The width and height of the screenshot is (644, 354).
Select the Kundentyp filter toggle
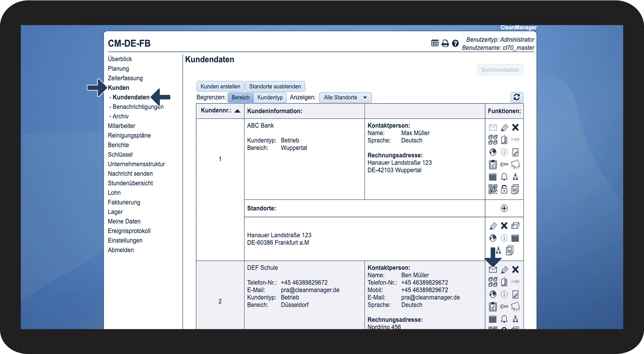(x=270, y=97)
